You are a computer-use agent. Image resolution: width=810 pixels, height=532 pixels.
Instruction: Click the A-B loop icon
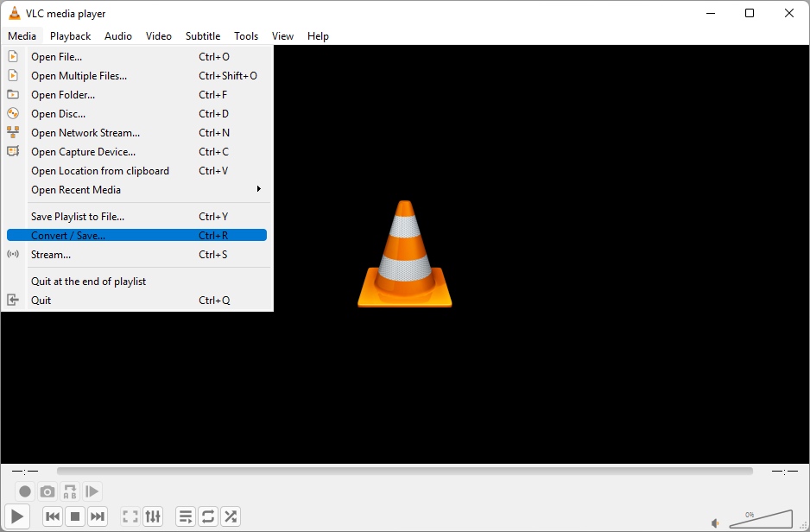(70, 491)
